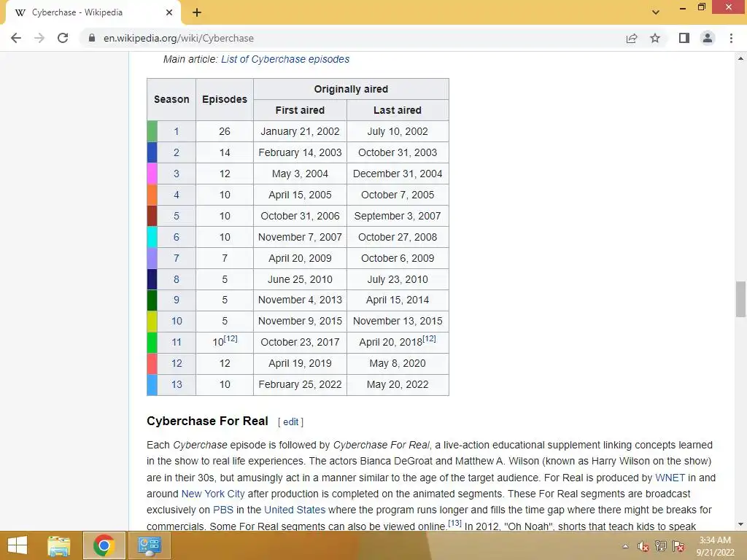Follow the New York City link
Image resolution: width=747 pixels, height=560 pixels.
click(213, 494)
